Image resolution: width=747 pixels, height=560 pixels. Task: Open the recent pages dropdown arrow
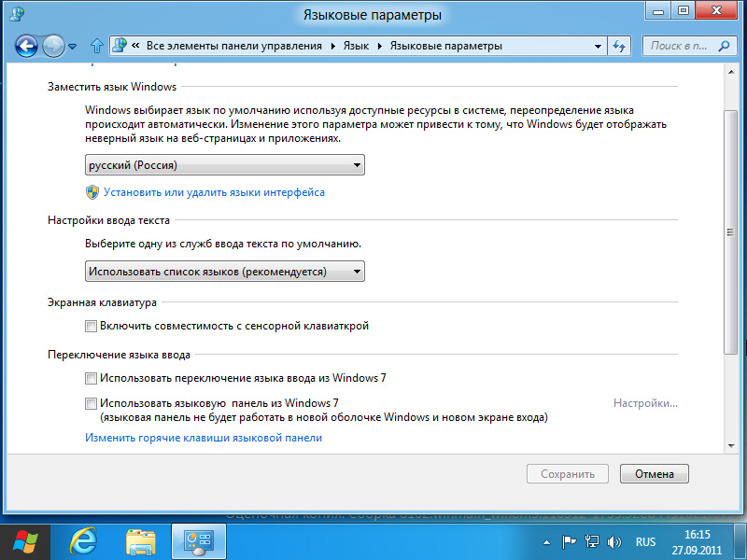click(73, 46)
